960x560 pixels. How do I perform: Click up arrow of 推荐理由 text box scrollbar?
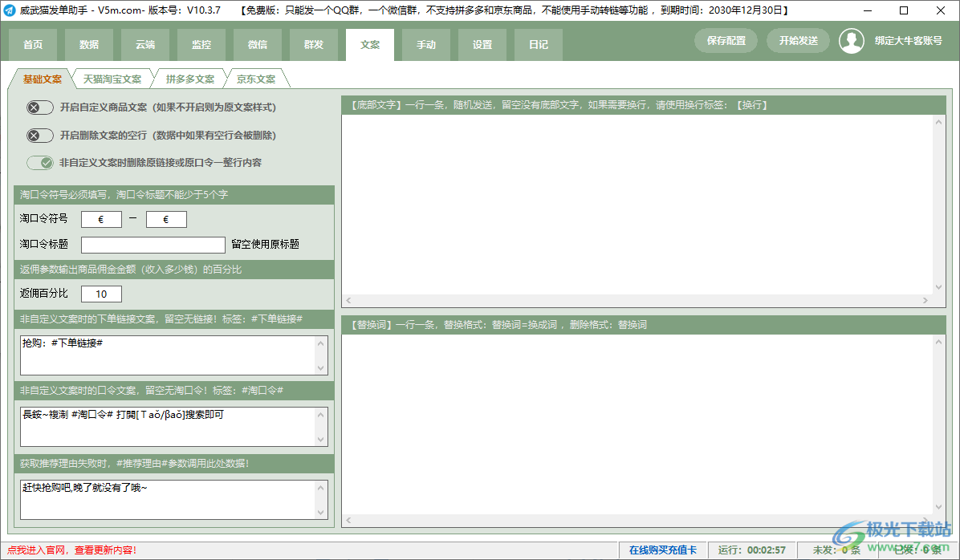[321, 488]
